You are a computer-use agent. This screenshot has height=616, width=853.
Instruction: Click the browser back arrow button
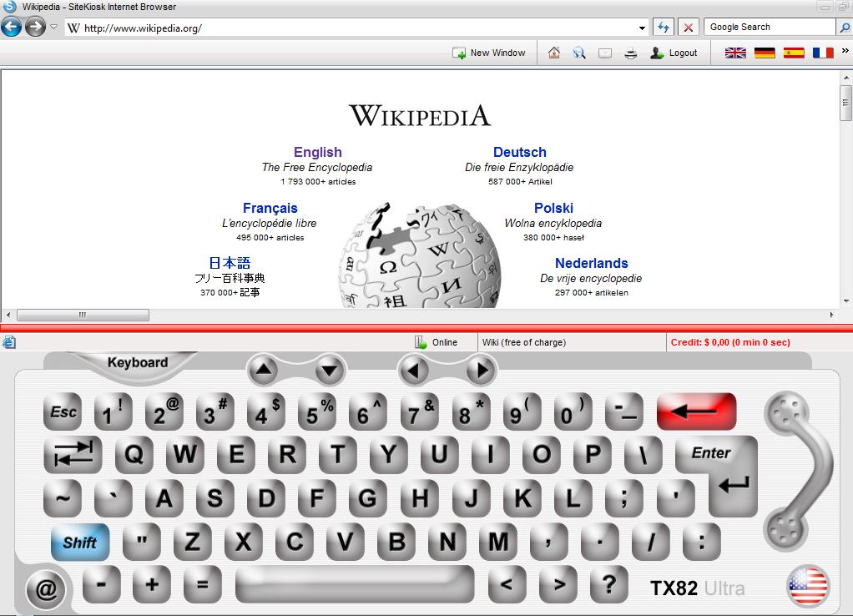[x=12, y=27]
